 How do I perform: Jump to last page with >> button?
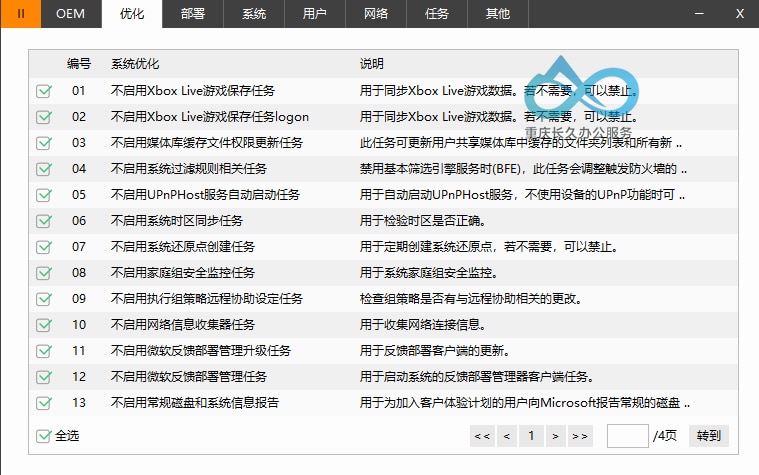pyautogui.click(x=580, y=436)
